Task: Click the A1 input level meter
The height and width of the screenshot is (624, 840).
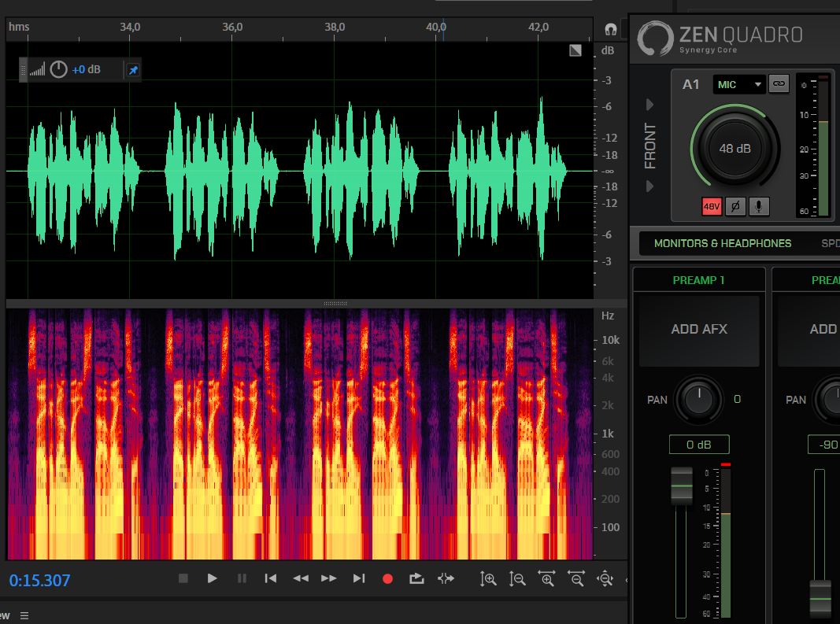Action: pyautogui.click(x=823, y=146)
